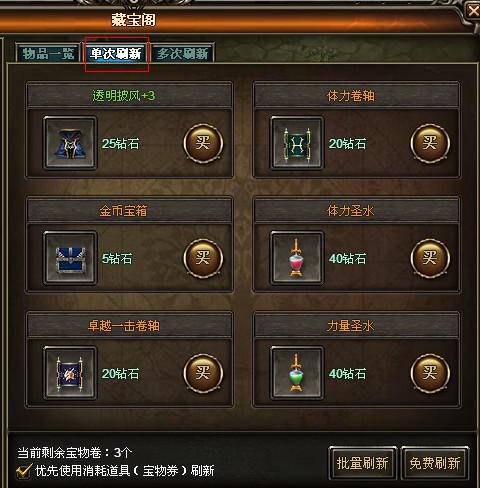Click the 透明披风+3 item title

pyautogui.click(x=124, y=96)
